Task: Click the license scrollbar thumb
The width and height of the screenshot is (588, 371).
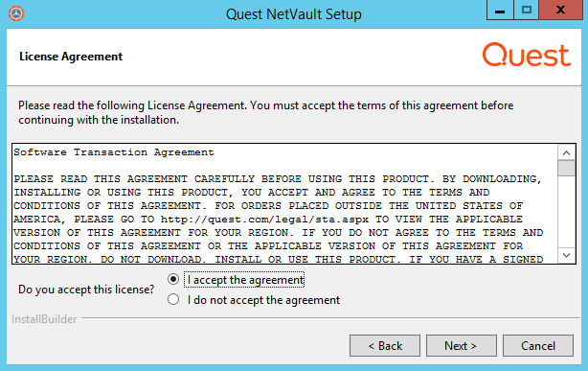Action: point(566,168)
